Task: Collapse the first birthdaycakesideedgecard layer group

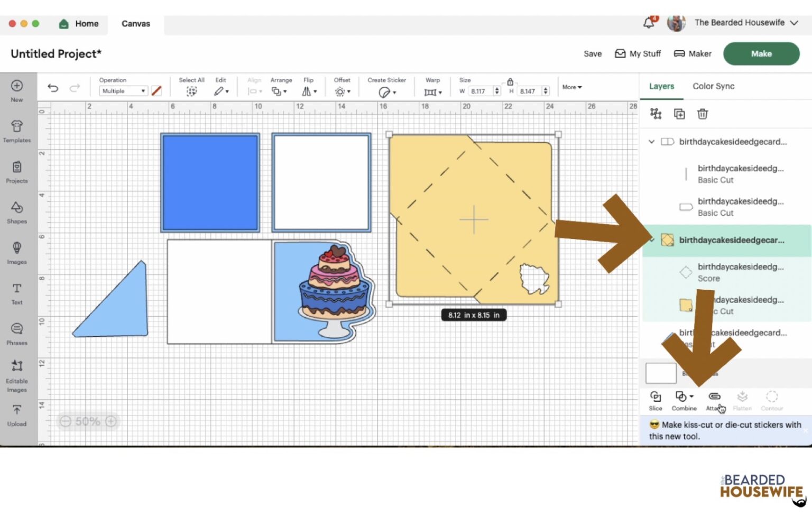Action: pyautogui.click(x=651, y=142)
